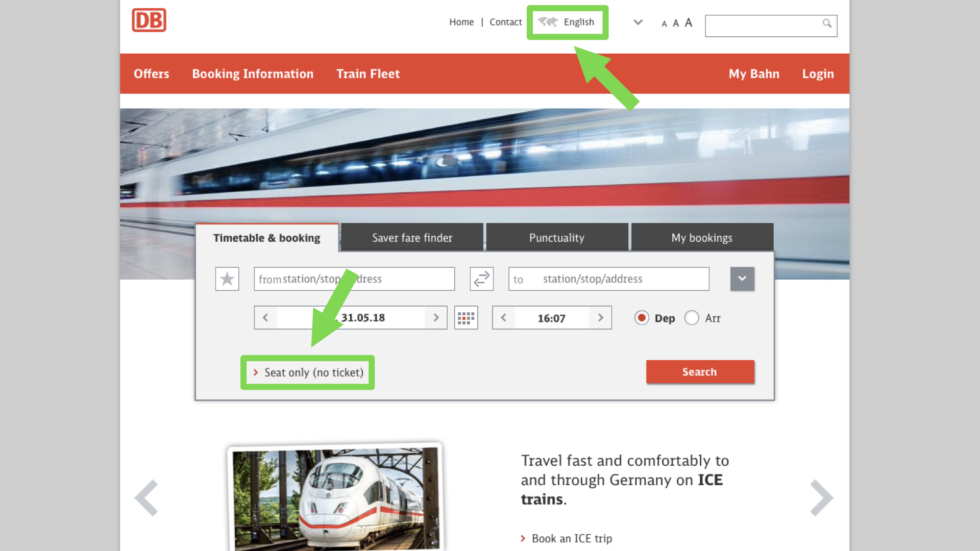Advance to next date
The image size is (980, 551).
coord(436,318)
